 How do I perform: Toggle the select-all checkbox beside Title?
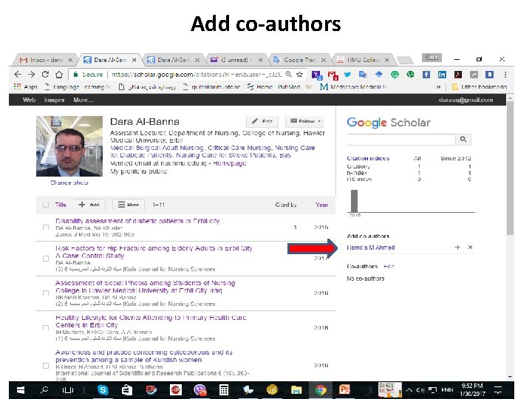(46, 205)
